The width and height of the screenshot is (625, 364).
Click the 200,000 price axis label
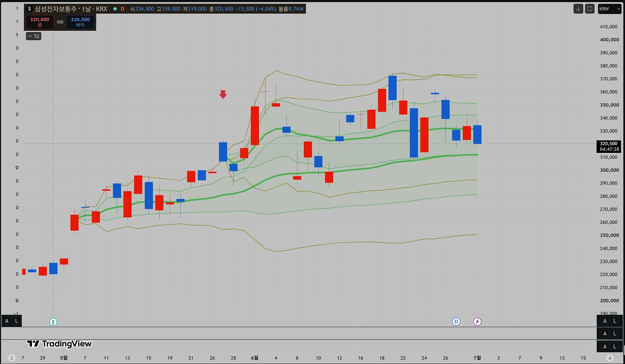[609, 301]
